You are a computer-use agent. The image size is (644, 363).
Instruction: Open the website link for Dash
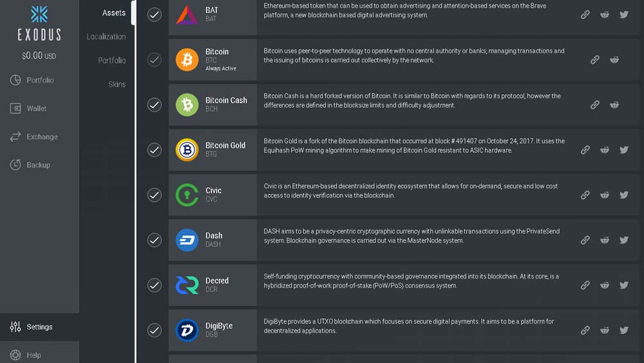(x=585, y=240)
